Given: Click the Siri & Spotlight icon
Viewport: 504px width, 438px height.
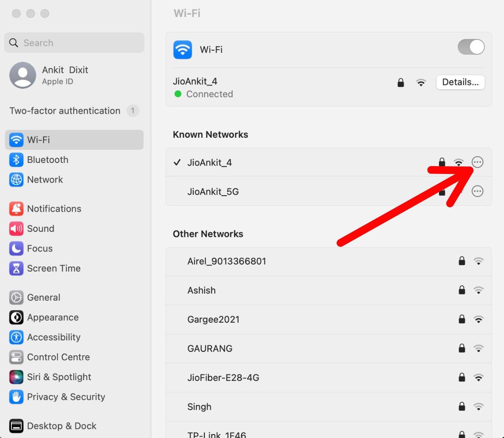Looking at the screenshot, I should click(x=16, y=377).
